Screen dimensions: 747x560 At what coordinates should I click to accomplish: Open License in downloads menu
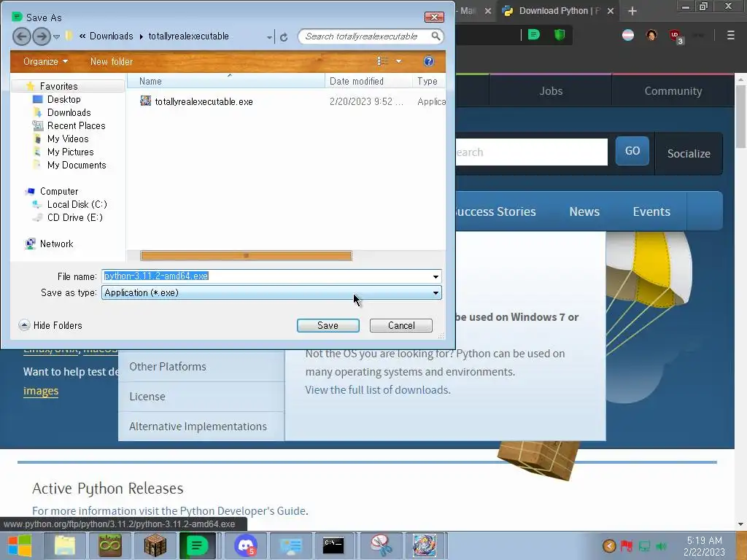[201, 396]
